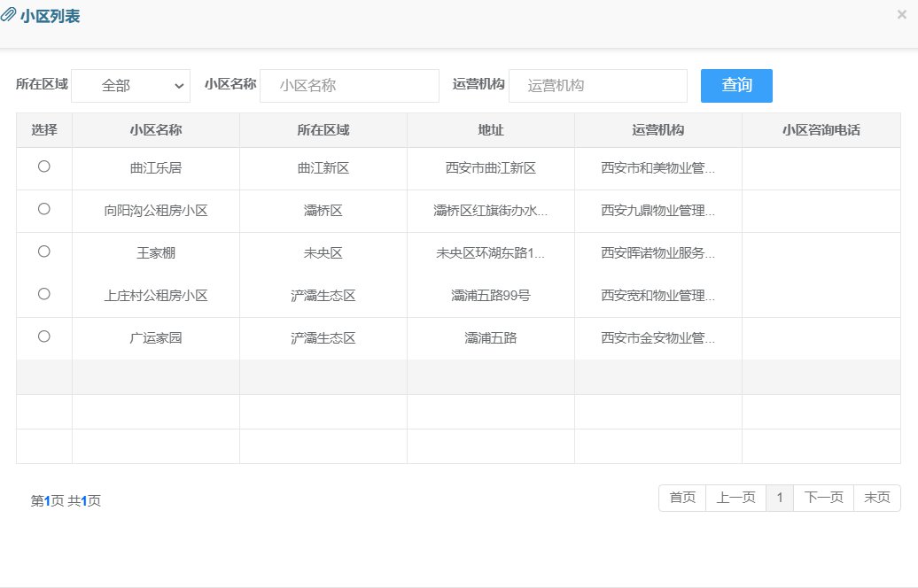Viewport: 918px width, 588px height.
Task: Click the 下一页 pagination button
Action: 823,498
